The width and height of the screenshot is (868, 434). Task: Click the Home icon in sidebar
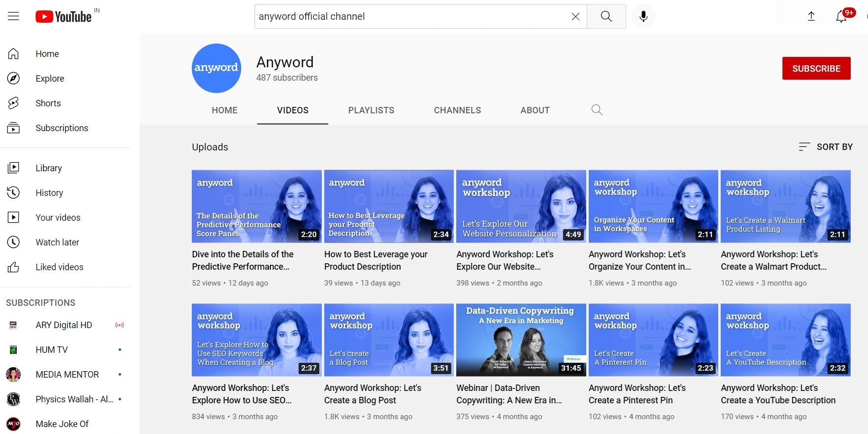(x=13, y=53)
